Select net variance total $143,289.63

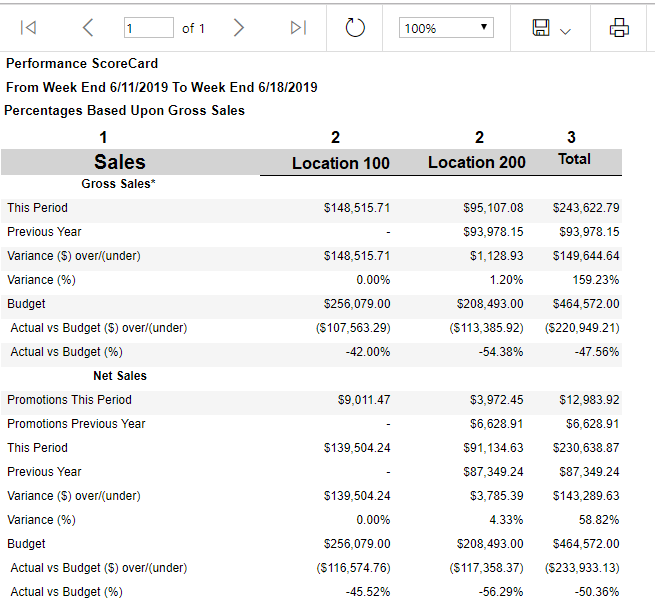586,496
